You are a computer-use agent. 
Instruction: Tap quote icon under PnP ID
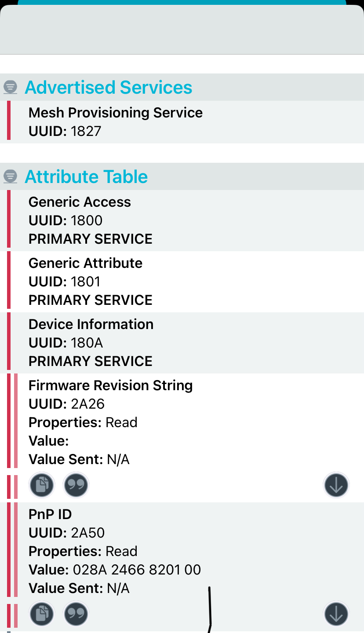point(76,614)
